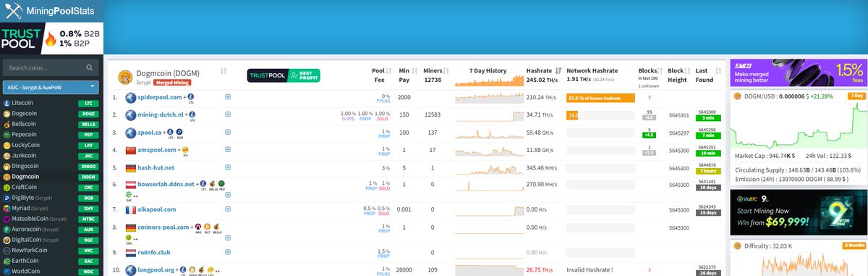868x276 pixels.
Task: Open the TrustPool banner in the sidebar
Action: 51,39
